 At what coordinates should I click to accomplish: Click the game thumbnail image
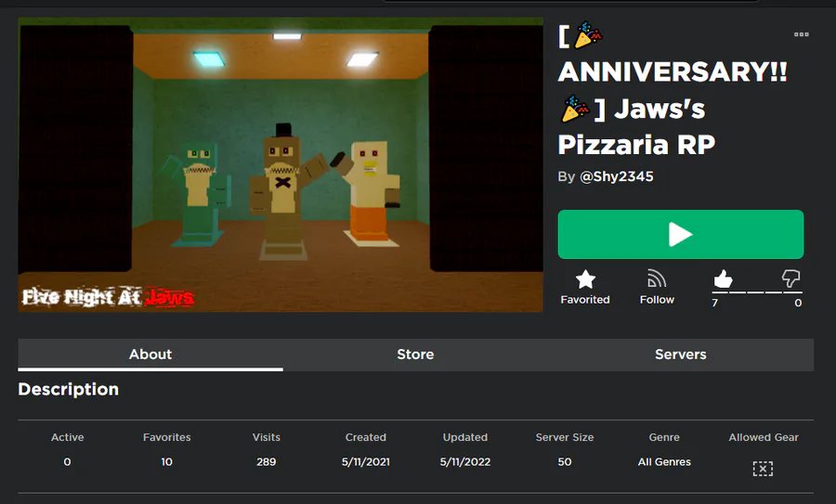click(x=281, y=164)
